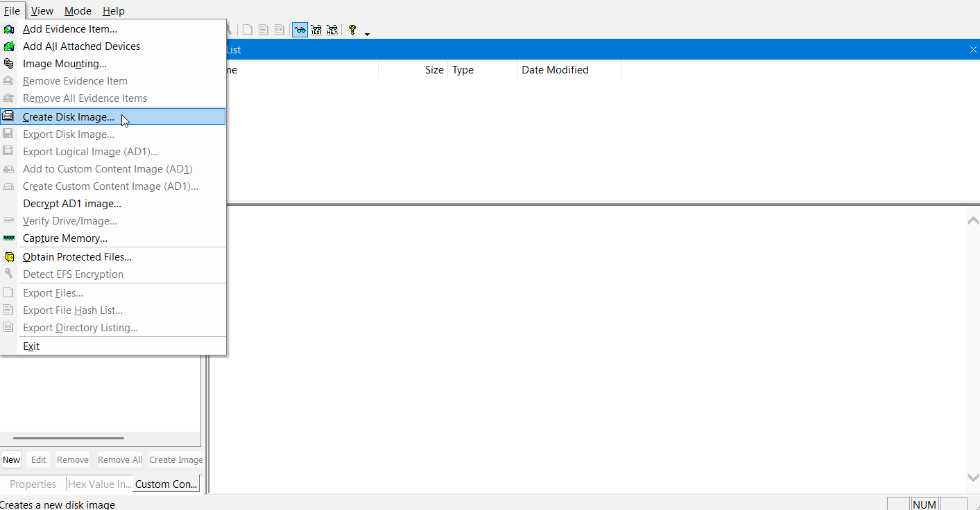The image size is (980, 510).
Task: Switch to the Custom Content Sources tab
Action: pyautogui.click(x=166, y=484)
